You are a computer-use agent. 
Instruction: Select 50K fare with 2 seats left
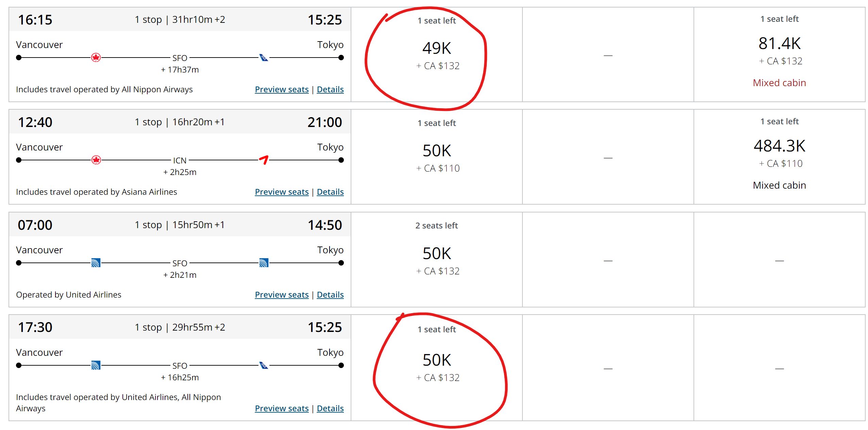pyautogui.click(x=437, y=260)
